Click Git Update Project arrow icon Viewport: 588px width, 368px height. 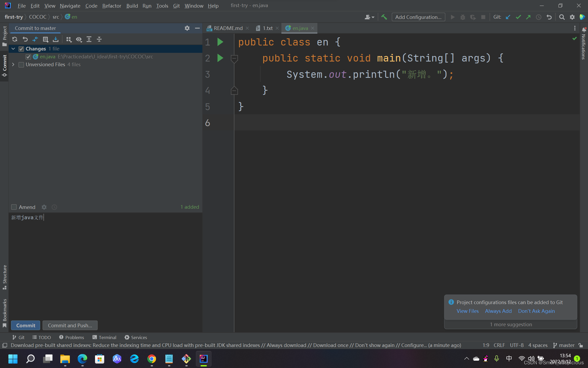(x=508, y=17)
